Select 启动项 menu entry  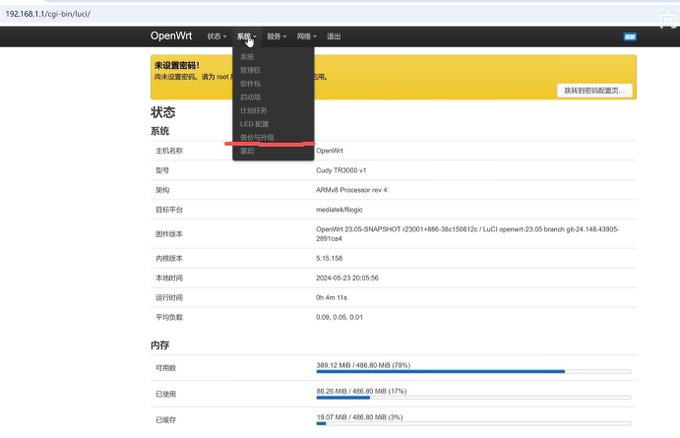click(250, 97)
